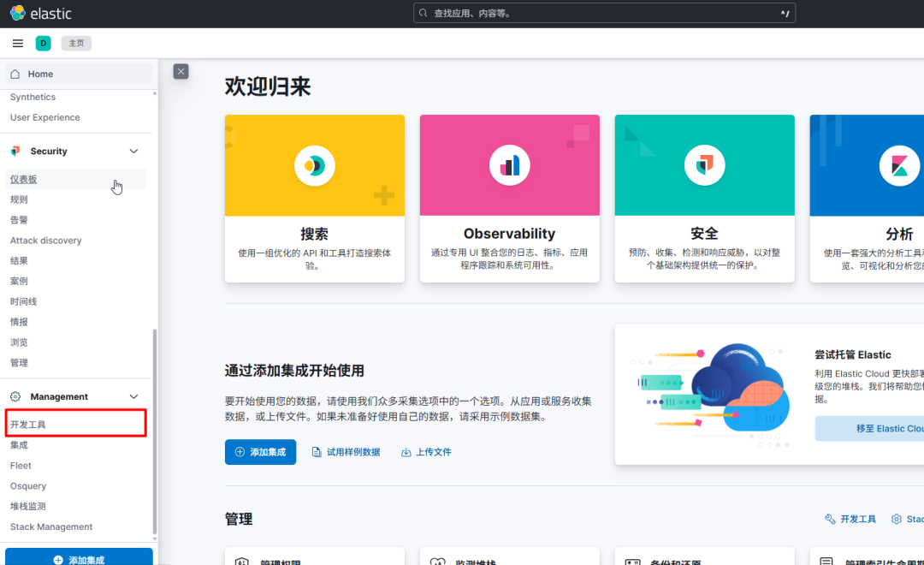Click the Security section heading

tap(49, 151)
